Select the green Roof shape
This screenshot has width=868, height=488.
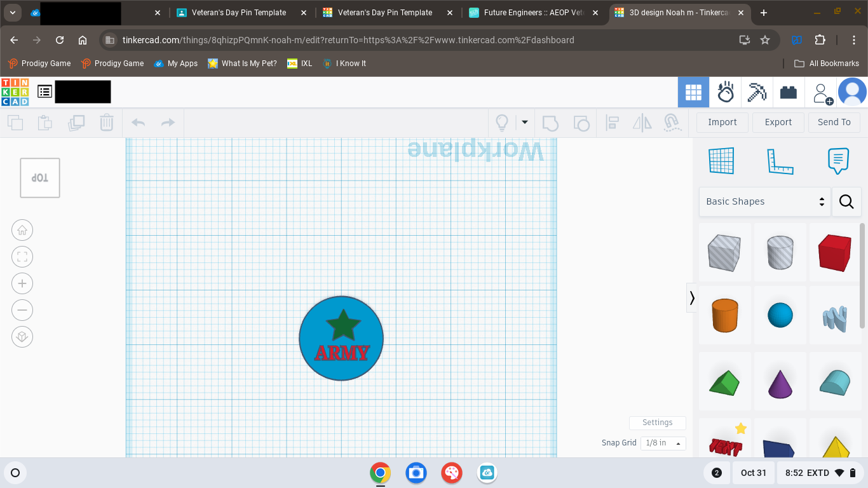click(724, 382)
